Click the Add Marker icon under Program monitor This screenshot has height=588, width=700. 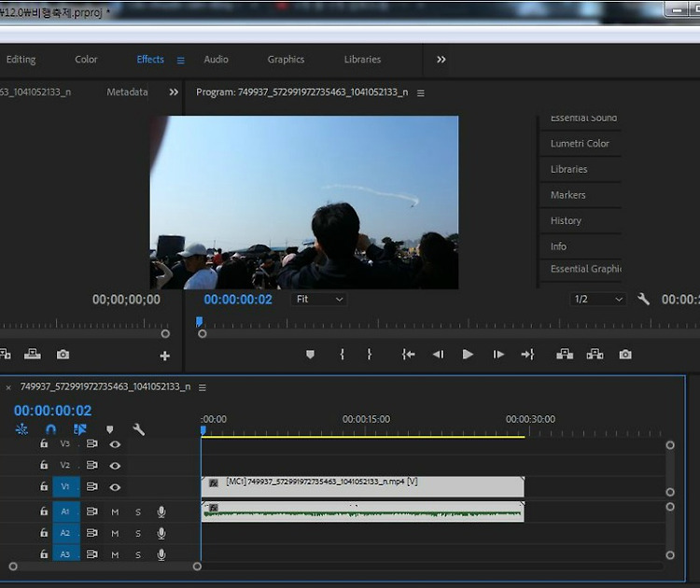point(311,355)
